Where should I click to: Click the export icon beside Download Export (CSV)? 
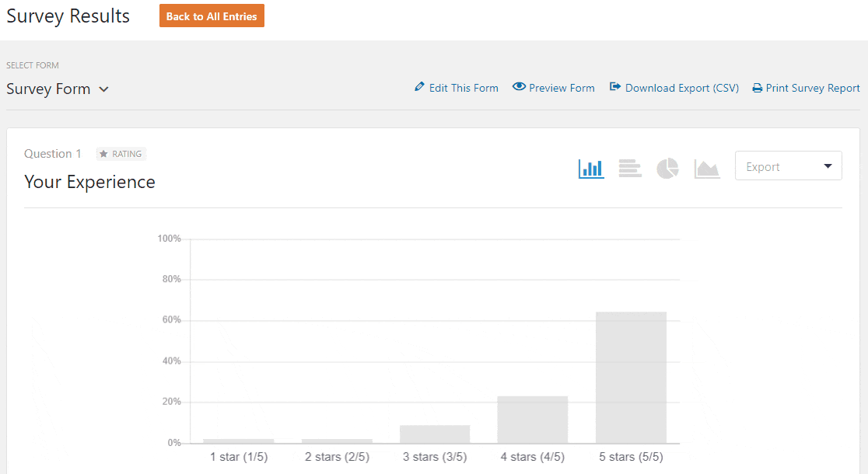614,87
